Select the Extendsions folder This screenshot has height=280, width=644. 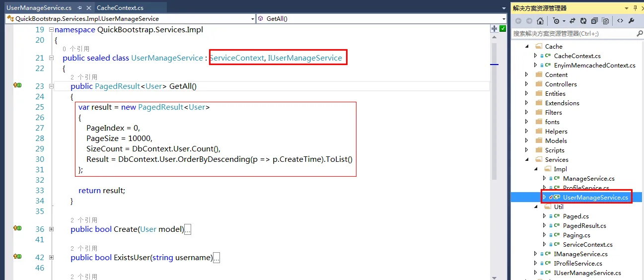tap(562, 103)
